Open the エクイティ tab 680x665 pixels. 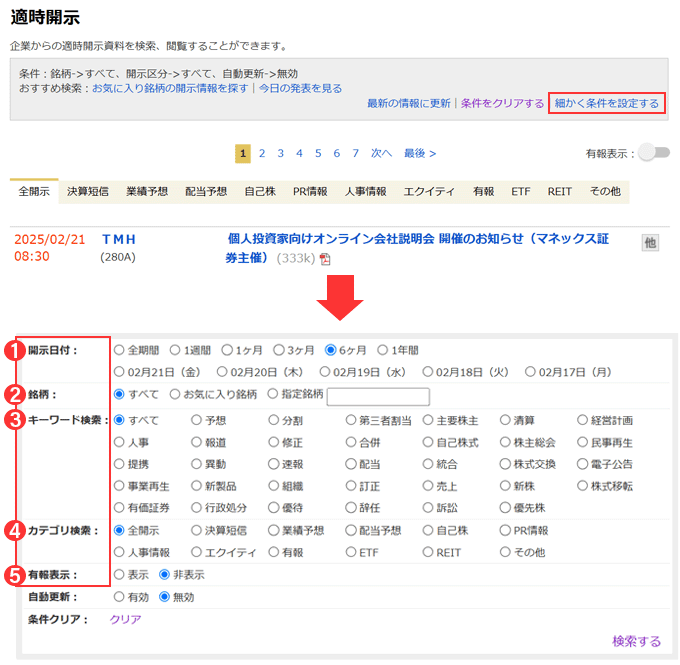[x=429, y=191]
